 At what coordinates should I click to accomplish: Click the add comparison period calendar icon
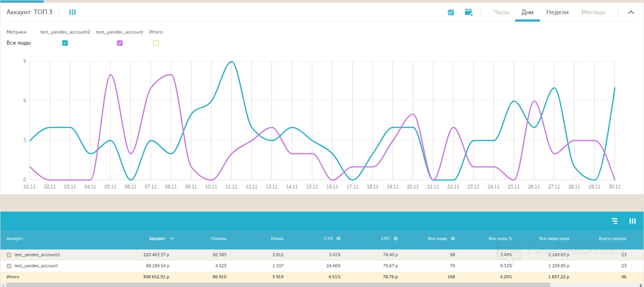coord(469,12)
